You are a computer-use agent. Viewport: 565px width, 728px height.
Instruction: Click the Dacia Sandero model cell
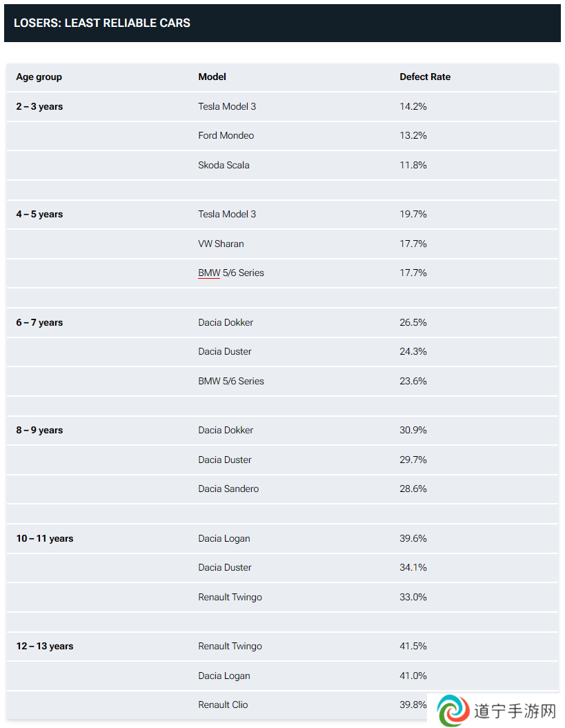(x=228, y=489)
